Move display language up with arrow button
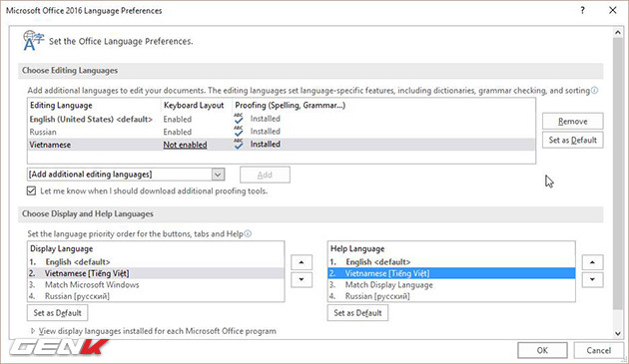Screen dimensions: 629x364 pos(302,262)
